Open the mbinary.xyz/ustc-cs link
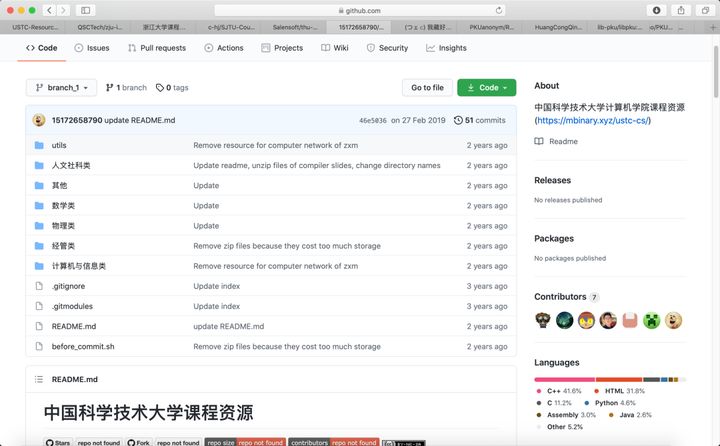Screen dimensions: 720x446 (592, 120)
